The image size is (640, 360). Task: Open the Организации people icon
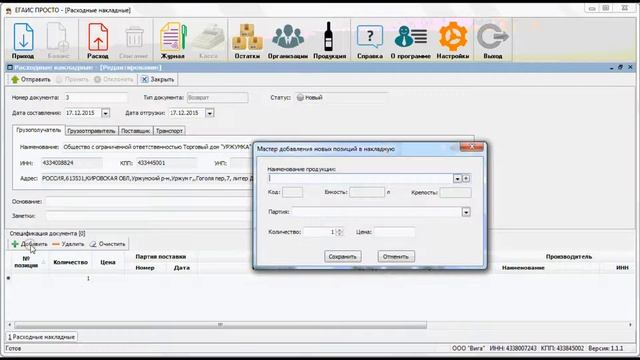coord(288,40)
